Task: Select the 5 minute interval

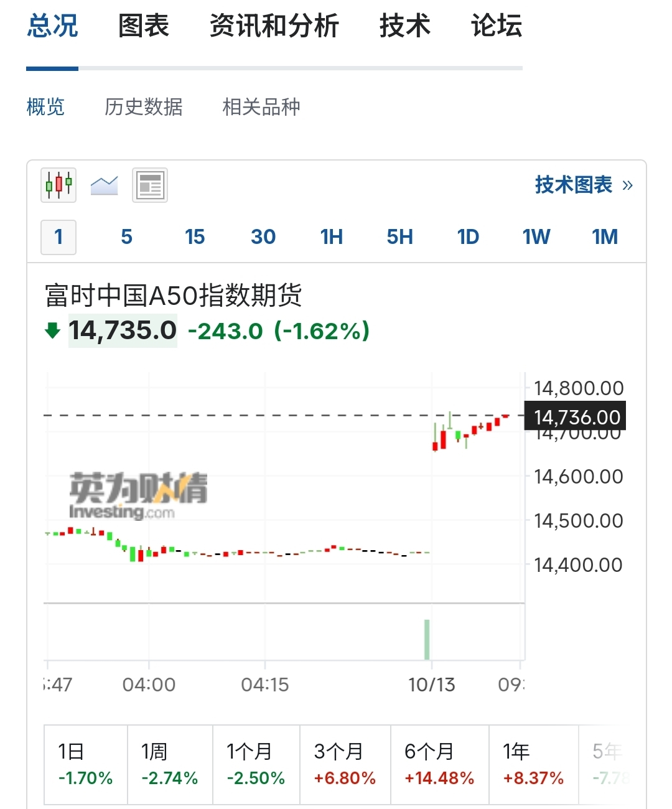Action: pyautogui.click(x=126, y=237)
